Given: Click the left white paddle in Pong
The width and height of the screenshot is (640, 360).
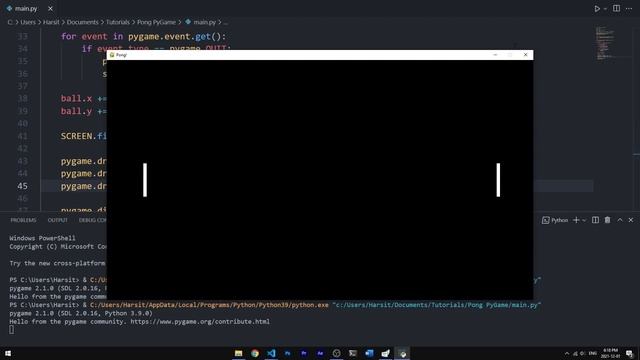Looking at the screenshot, I should tap(145, 180).
